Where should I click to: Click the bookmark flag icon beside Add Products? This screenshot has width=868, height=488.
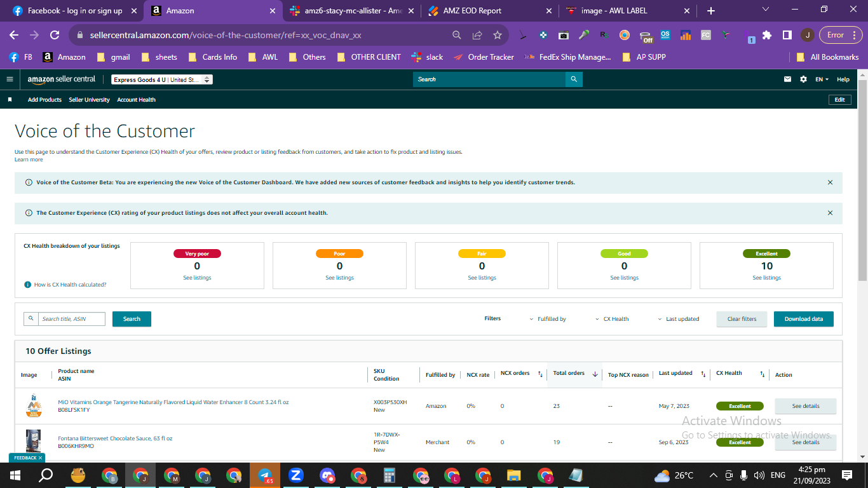tap(10, 100)
